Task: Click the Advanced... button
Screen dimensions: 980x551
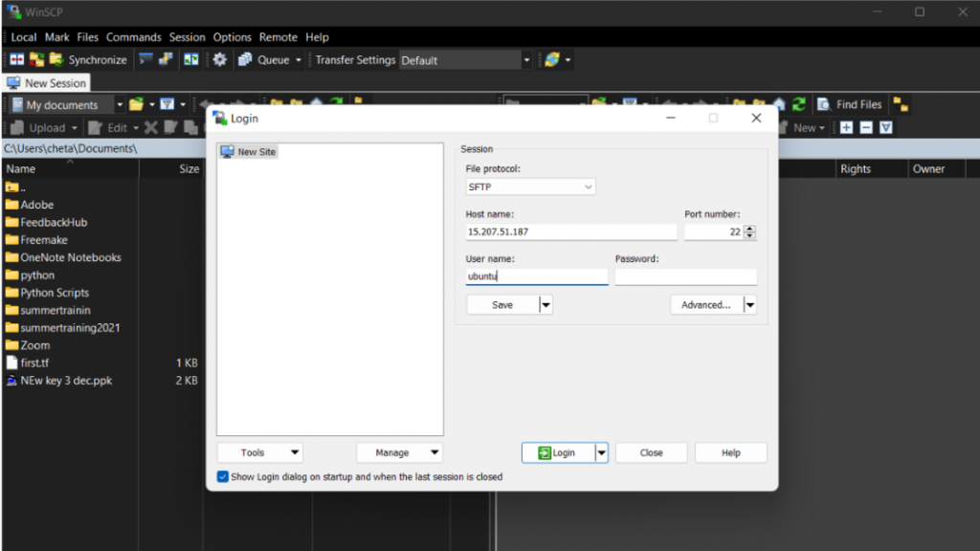Action: click(x=706, y=305)
